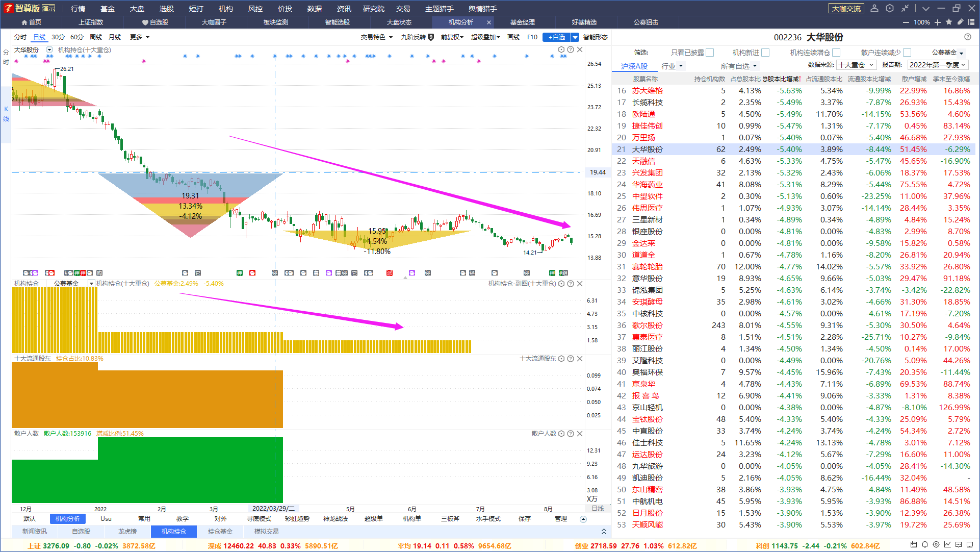
Task: Open 报告期 2022年第一季度 combo box
Action: click(x=937, y=65)
